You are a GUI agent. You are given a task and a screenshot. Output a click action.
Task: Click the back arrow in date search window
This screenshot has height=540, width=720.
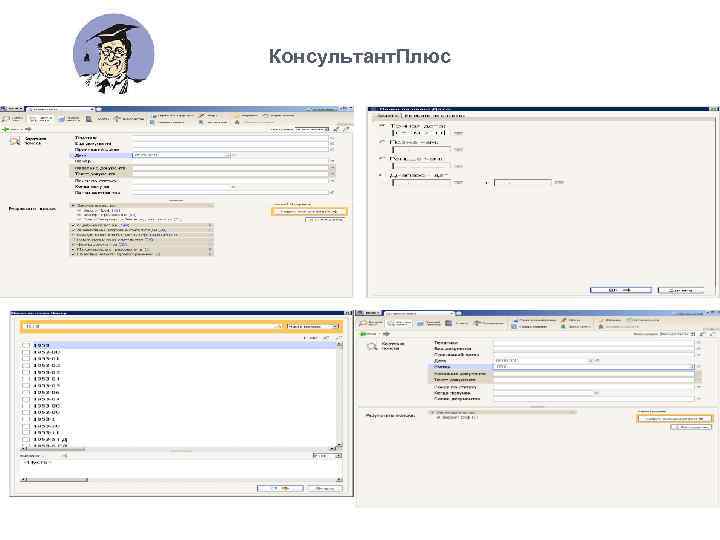(6, 130)
